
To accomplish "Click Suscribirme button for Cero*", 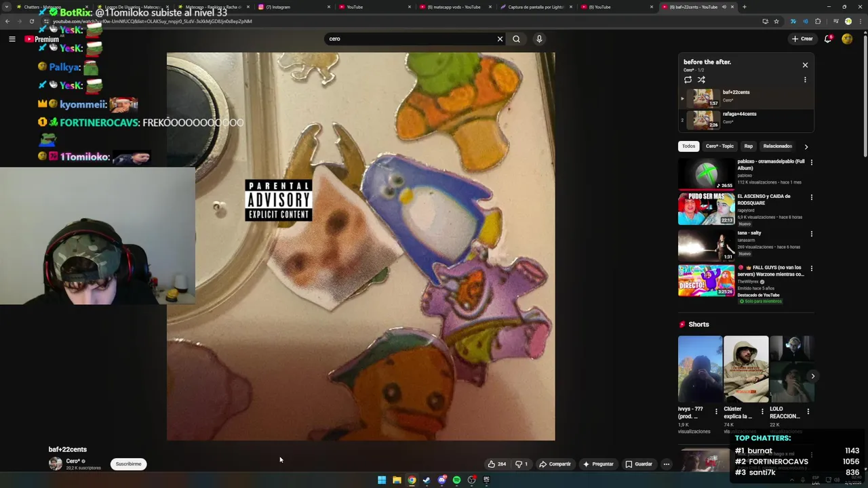I will tap(128, 464).
